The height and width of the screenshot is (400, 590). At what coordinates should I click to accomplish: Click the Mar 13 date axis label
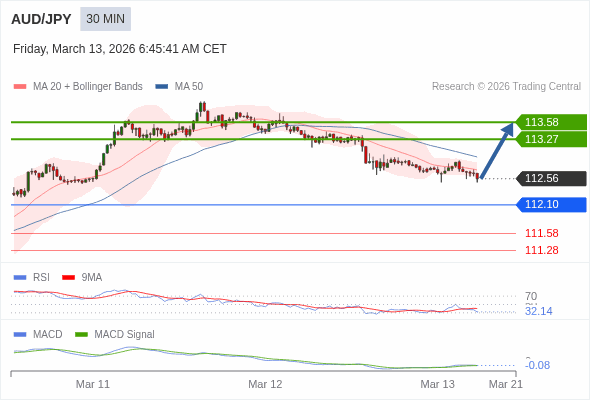click(437, 384)
